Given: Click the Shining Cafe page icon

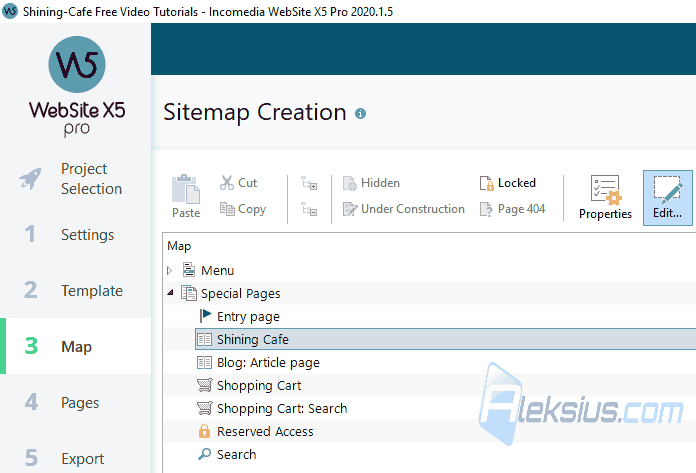Looking at the screenshot, I should pyautogui.click(x=205, y=339).
